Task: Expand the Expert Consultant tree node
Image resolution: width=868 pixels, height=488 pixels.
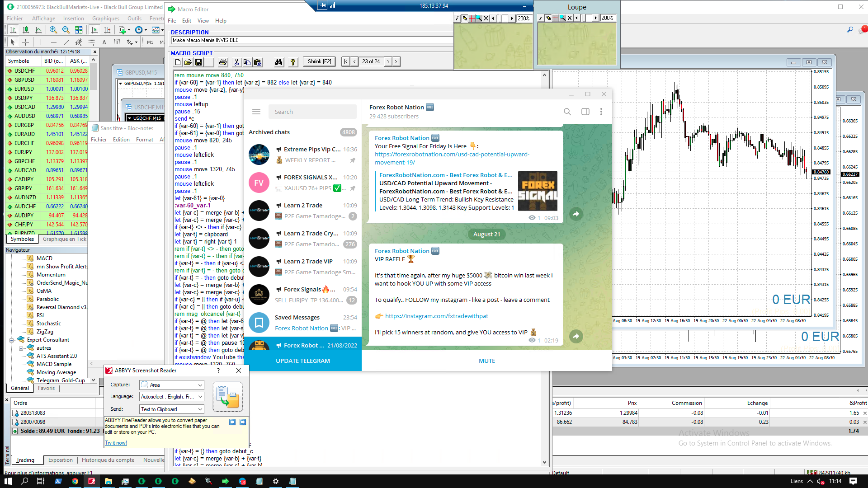Action: (x=12, y=340)
